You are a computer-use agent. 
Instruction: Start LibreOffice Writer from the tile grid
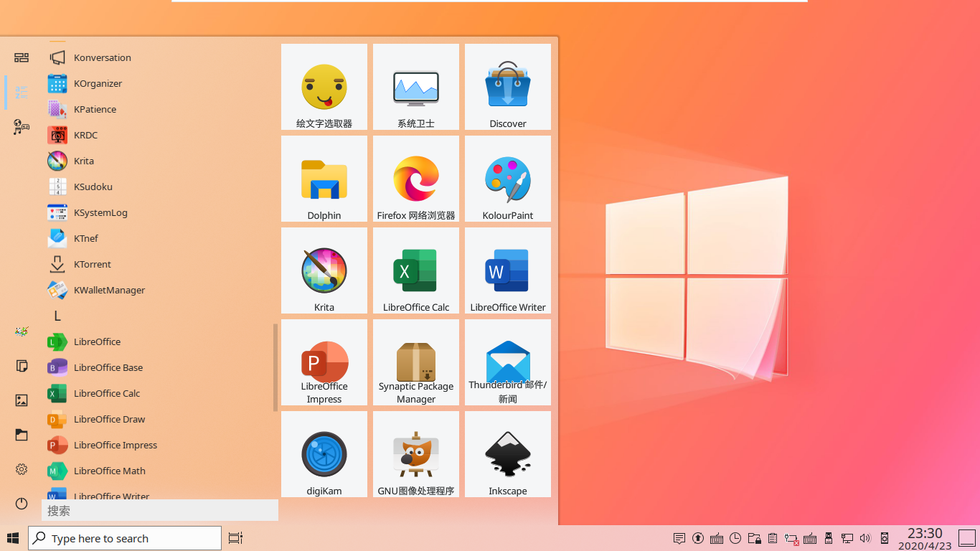pos(507,270)
